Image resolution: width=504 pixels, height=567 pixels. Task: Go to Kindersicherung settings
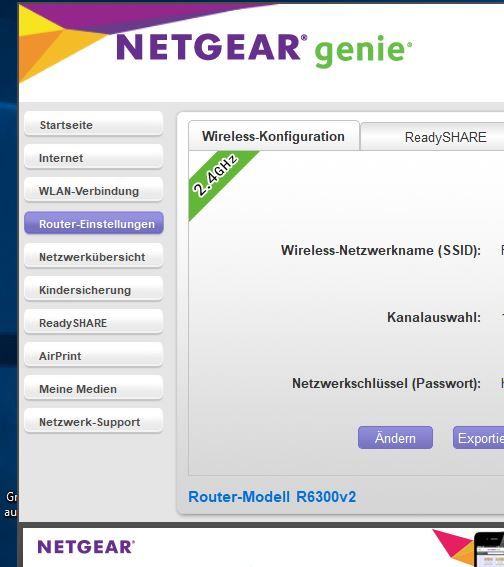pos(94,289)
